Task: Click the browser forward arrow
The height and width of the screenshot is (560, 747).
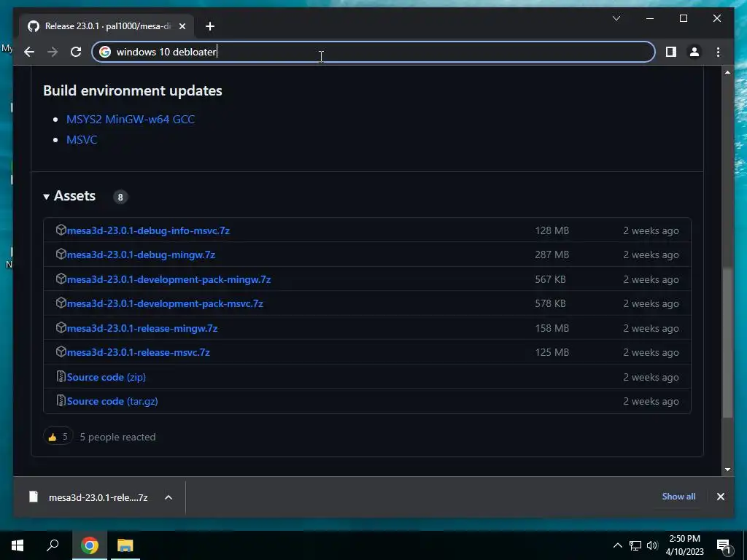Action: point(53,52)
